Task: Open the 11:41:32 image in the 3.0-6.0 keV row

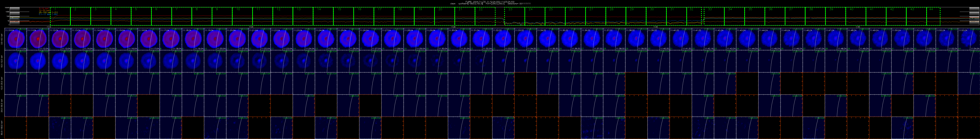Action: pos(703,39)
